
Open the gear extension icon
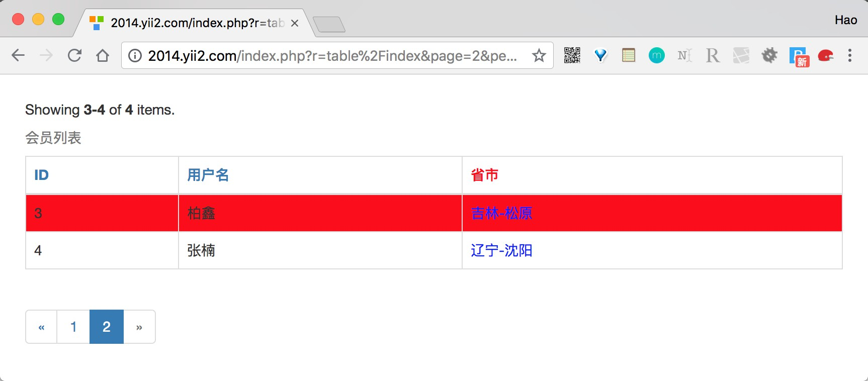tap(769, 55)
